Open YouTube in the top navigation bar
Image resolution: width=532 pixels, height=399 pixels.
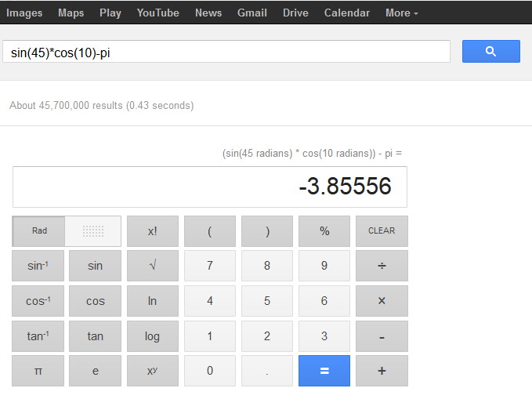[158, 13]
